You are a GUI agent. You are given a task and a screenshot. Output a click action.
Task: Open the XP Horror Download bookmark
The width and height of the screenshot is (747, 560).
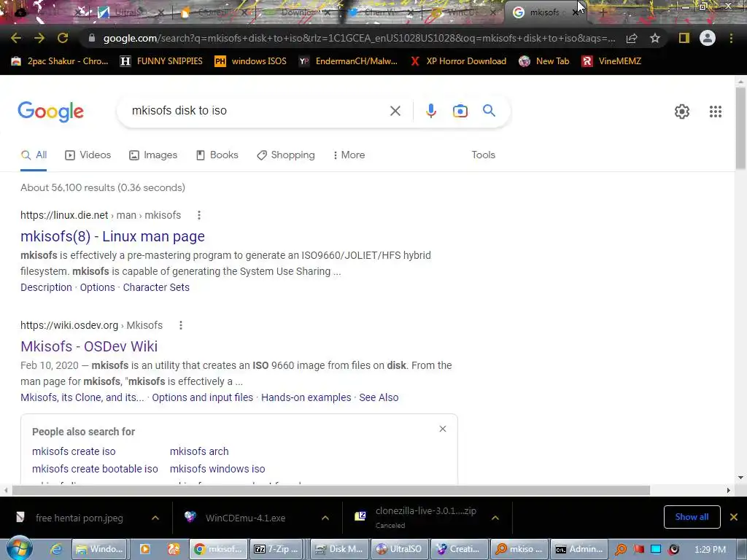click(457, 61)
